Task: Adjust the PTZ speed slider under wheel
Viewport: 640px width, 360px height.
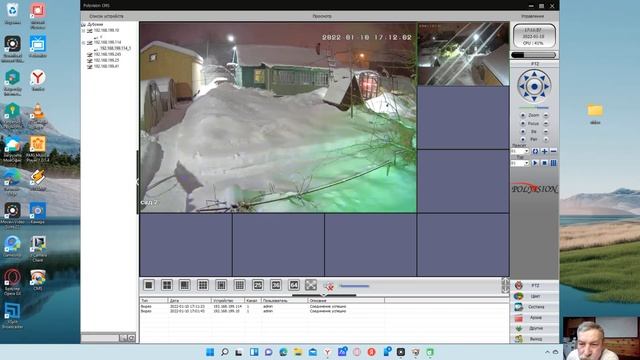Action: 534,107
